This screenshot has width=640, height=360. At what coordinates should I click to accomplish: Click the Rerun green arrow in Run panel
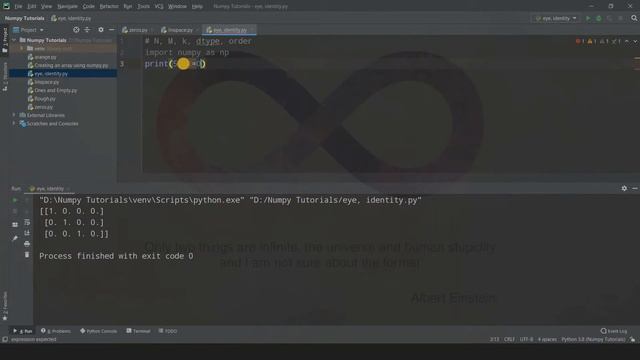point(15,200)
